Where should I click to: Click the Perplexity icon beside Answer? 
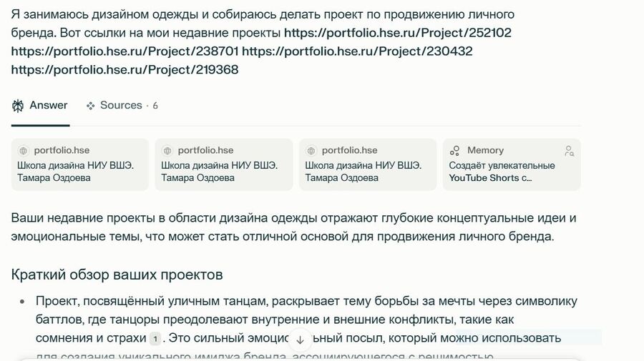click(x=18, y=106)
